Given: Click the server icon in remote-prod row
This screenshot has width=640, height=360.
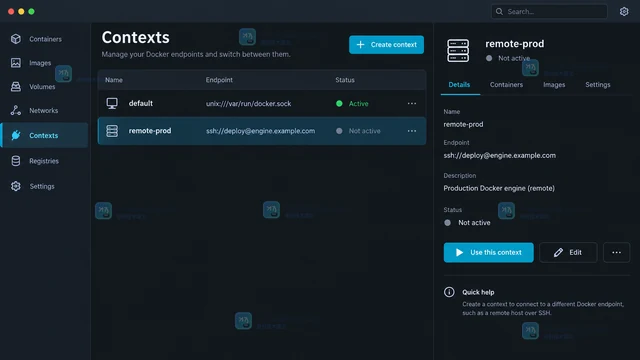Looking at the screenshot, I should click(112, 131).
